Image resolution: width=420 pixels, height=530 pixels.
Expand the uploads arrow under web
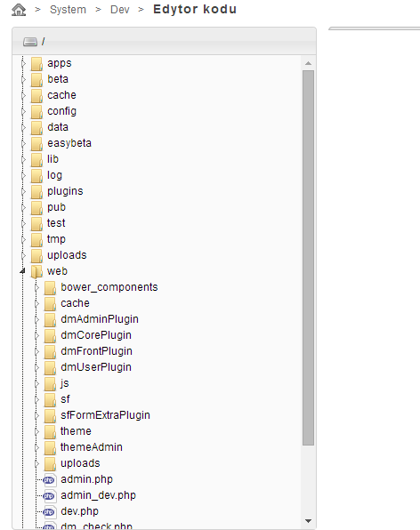[x=36, y=464]
